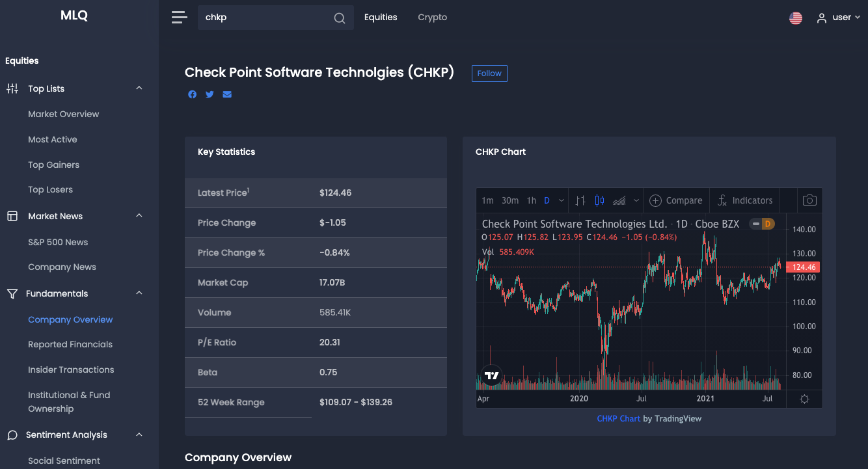The image size is (868, 469).
Task: Collapse the Fundamentals sidebar section
Action: click(x=138, y=293)
